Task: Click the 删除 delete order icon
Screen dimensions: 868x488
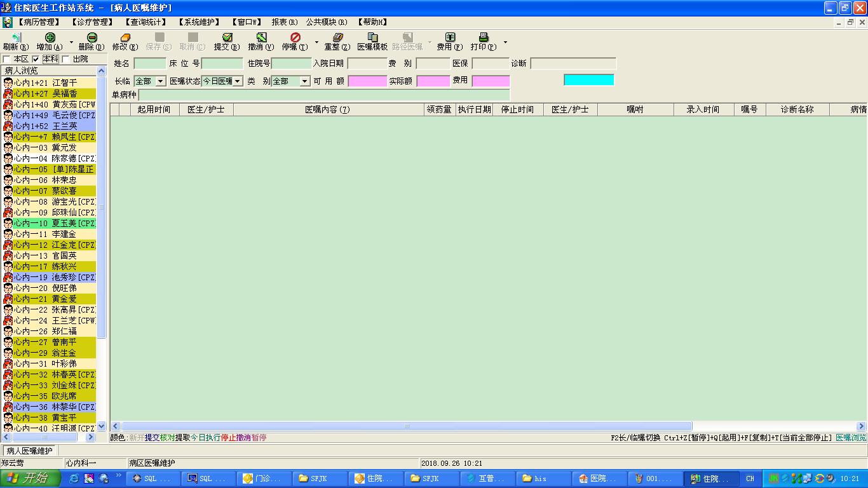Action: tap(92, 37)
